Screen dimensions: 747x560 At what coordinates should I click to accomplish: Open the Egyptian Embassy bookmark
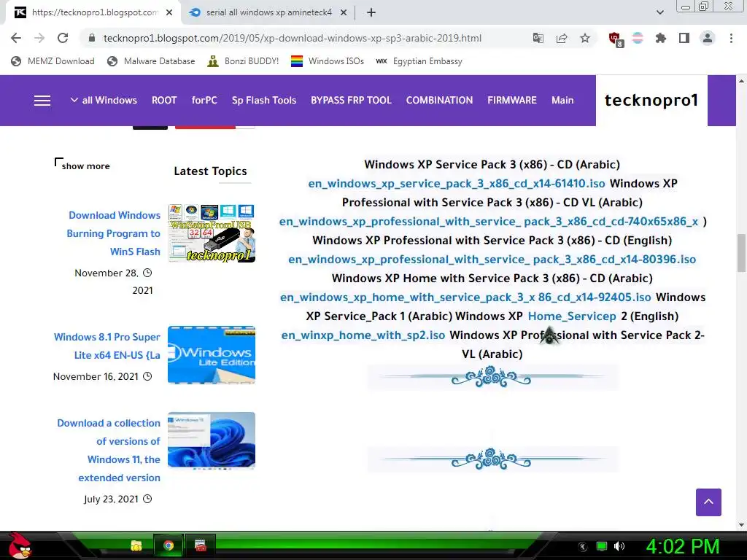click(419, 61)
